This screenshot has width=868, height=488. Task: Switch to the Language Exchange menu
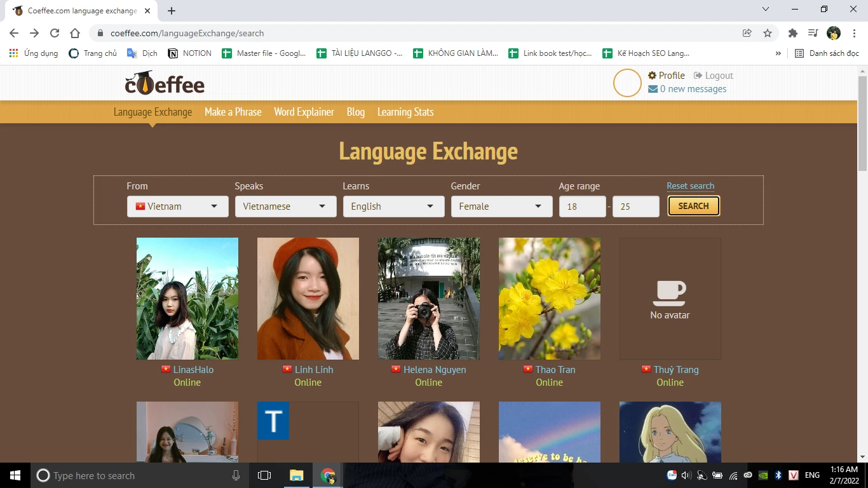(x=153, y=112)
